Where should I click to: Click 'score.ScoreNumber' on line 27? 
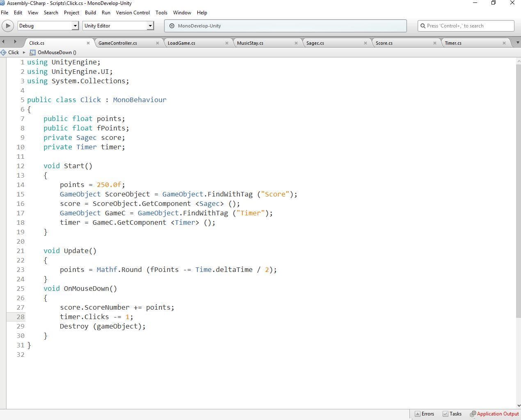pyautogui.click(x=95, y=308)
